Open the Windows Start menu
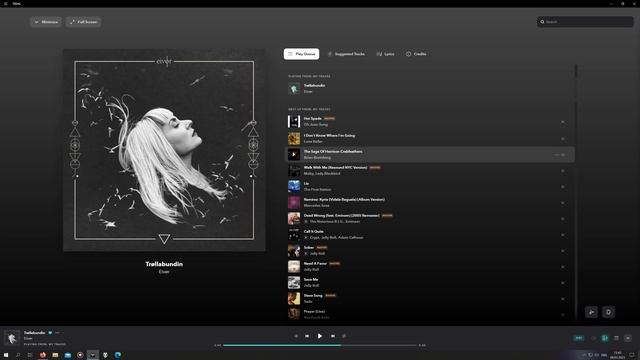The image size is (640, 360). pos(6,355)
